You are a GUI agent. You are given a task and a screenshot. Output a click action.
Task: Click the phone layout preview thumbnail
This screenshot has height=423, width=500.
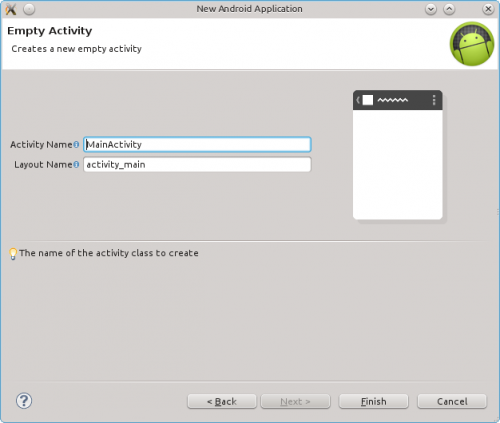tap(398, 155)
